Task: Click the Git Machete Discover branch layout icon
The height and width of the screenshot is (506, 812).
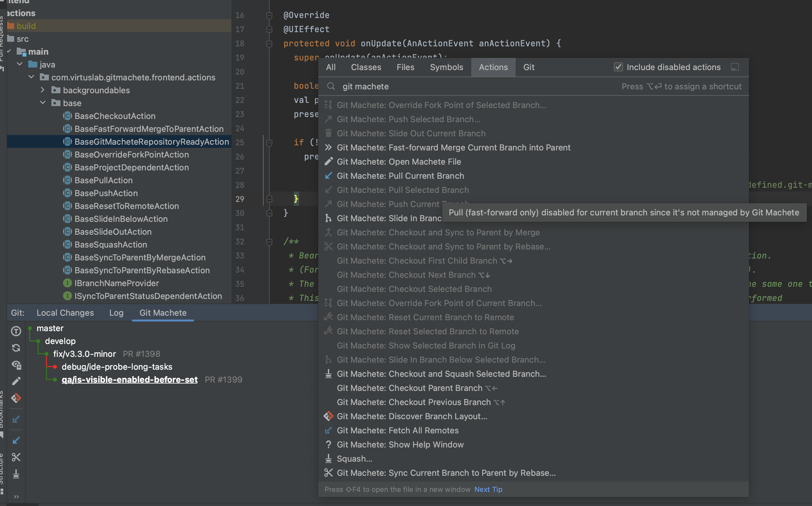Action: [16, 398]
